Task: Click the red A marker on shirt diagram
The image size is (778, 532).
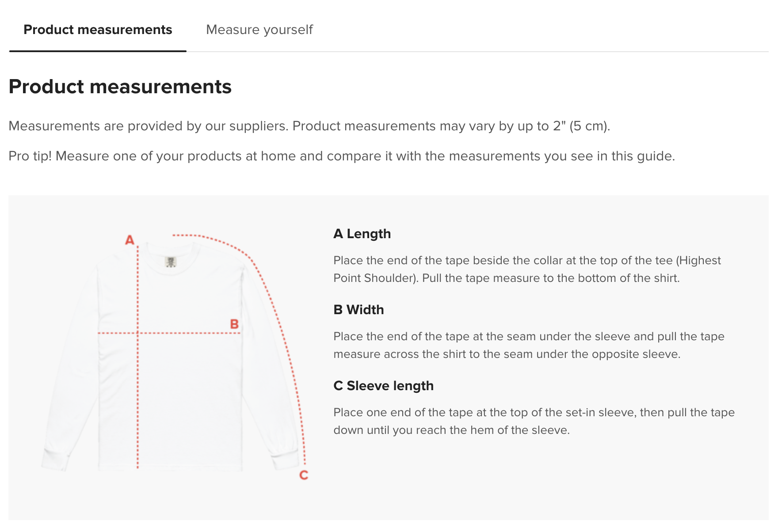Action: pos(130,240)
